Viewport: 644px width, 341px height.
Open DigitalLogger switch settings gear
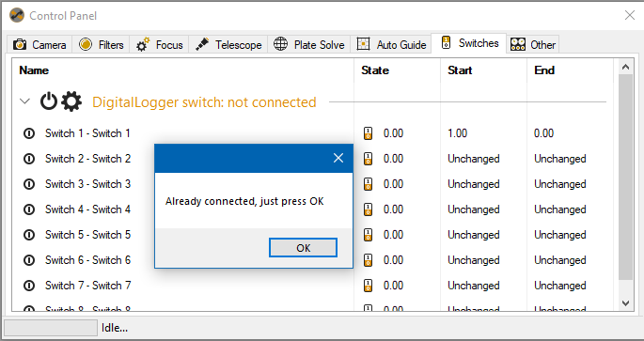[x=71, y=101]
